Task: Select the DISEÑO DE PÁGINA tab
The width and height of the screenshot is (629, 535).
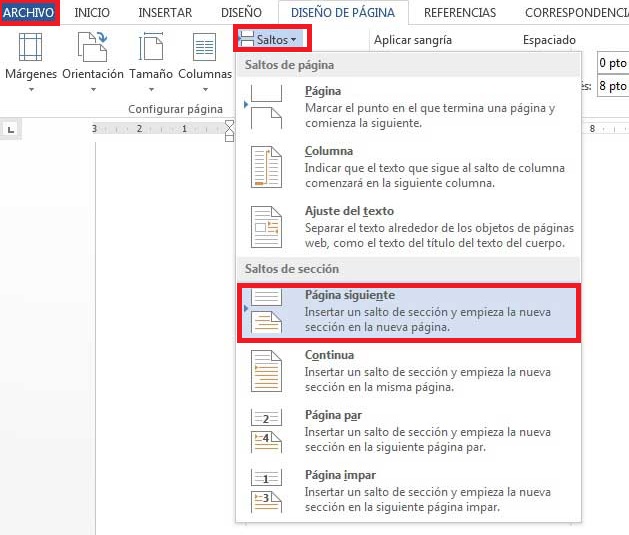Action: pos(343,12)
